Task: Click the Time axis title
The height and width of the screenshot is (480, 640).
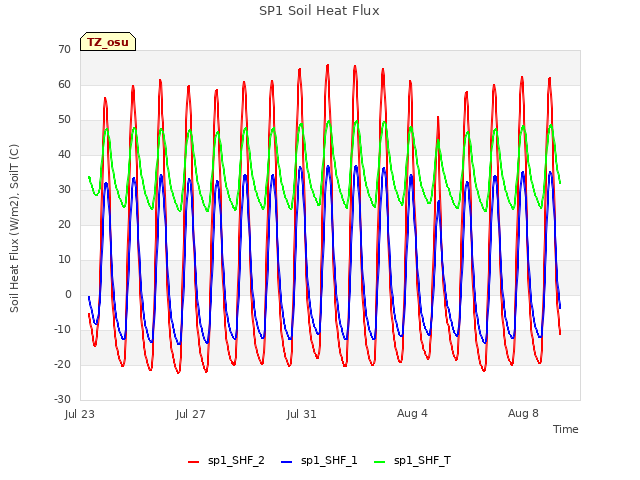Action: click(566, 429)
